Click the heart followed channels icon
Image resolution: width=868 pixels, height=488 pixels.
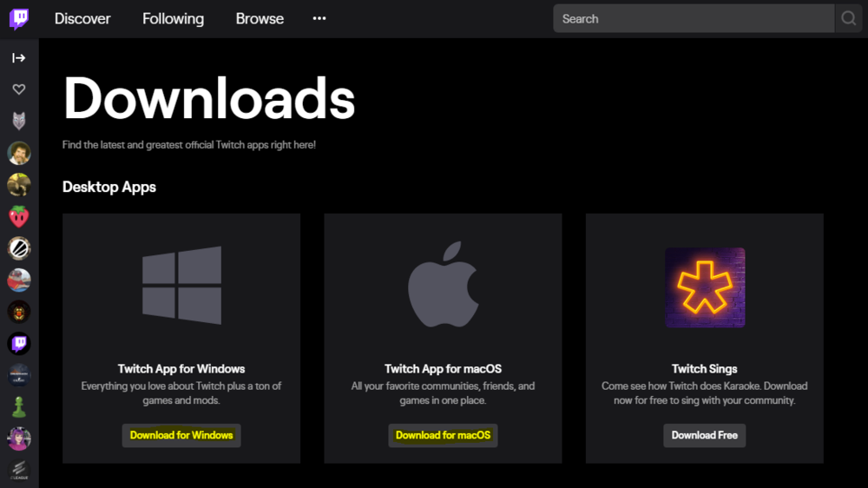click(18, 89)
